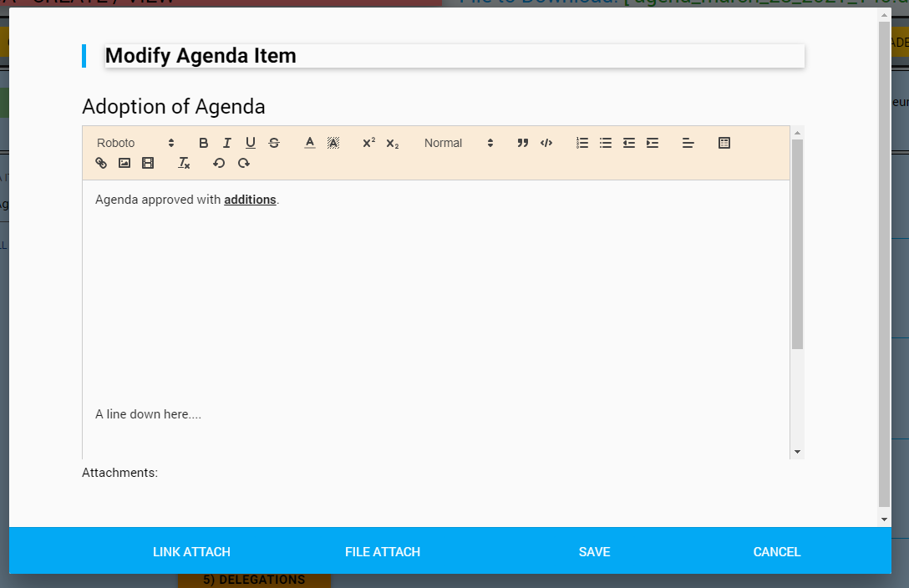The image size is (909, 588).
Task: Undo the last edit
Action: pyautogui.click(x=219, y=164)
